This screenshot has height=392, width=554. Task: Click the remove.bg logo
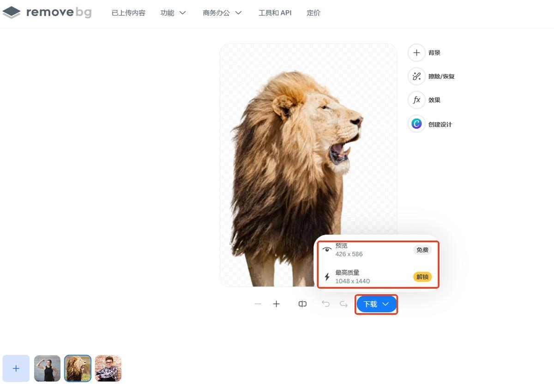(47, 12)
